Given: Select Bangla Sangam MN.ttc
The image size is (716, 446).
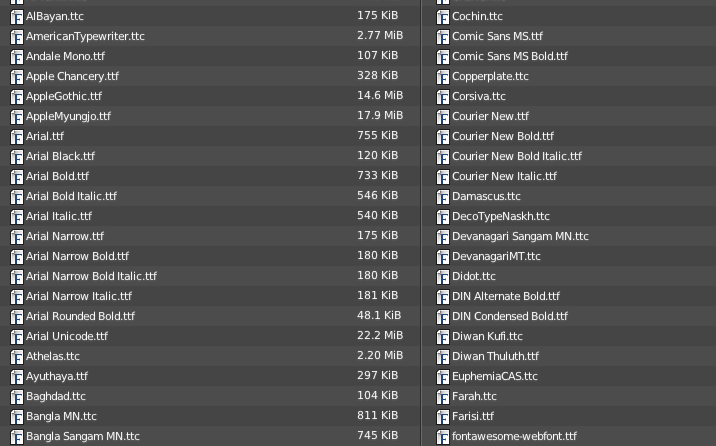Looking at the screenshot, I should tap(83, 437).
